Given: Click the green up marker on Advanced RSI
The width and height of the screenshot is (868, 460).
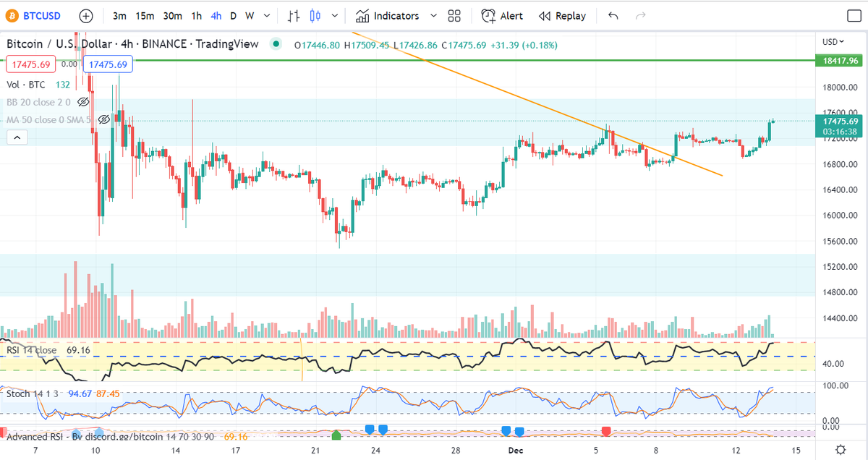Looking at the screenshot, I should pyautogui.click(x=336, y=435).
